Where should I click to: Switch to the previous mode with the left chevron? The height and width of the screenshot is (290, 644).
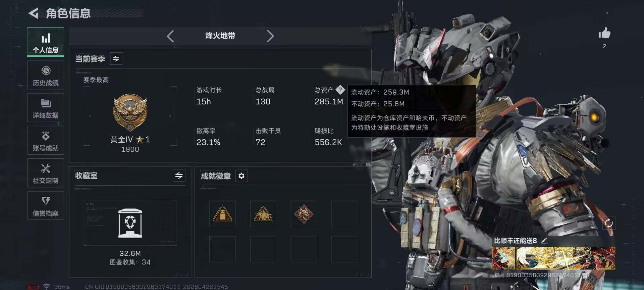(170, 36)
